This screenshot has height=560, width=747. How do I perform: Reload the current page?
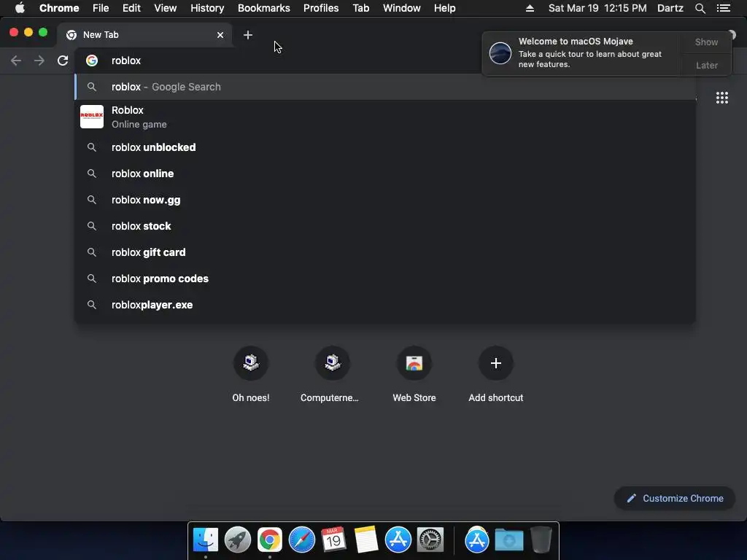[x=63, y=61]
